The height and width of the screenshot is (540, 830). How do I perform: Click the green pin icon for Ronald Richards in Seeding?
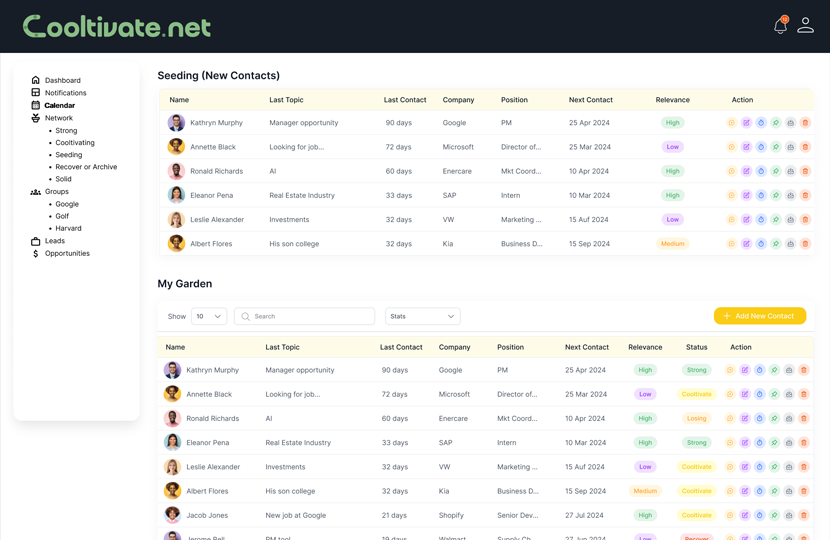coord(775,171)
